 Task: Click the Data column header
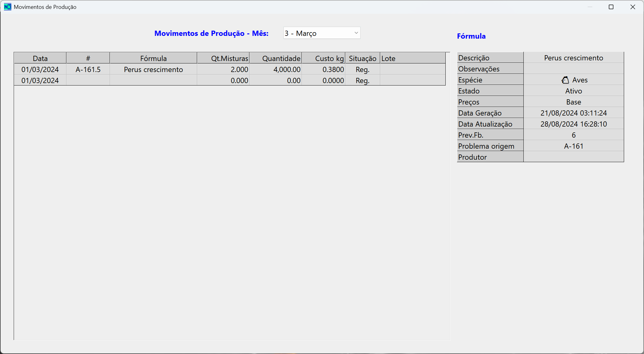coord(40,58)
